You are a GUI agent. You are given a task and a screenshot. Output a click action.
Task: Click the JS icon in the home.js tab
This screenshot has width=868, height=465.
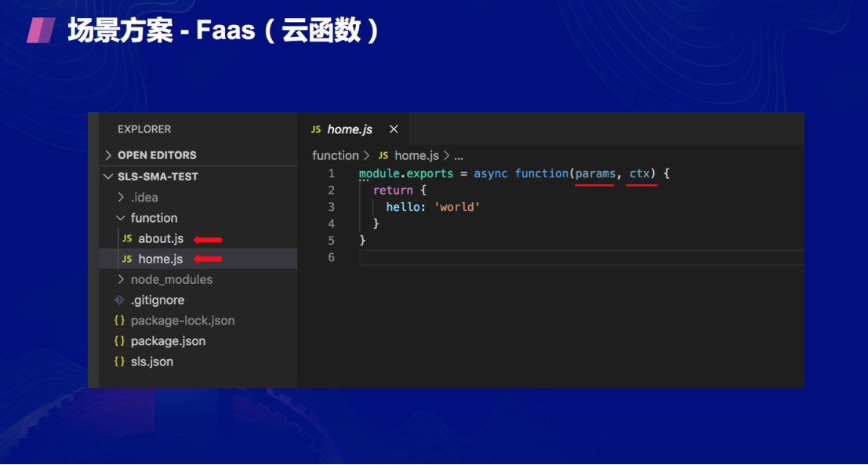point(316,129)
